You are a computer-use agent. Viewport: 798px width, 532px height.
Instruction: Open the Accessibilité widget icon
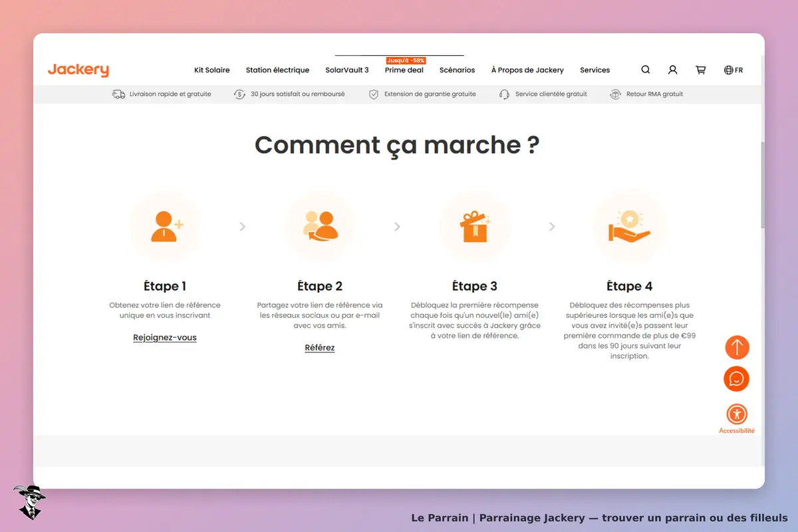pyautogui.click(x=737, y=415)
